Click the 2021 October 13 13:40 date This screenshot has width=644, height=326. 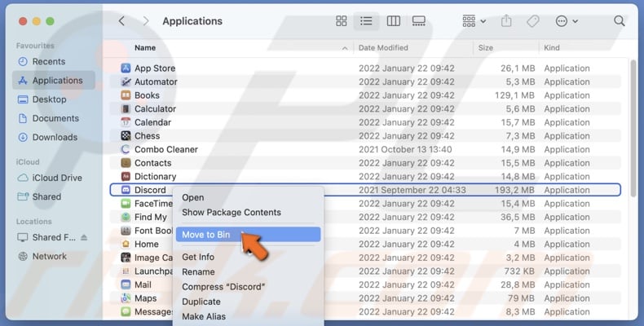[x=405, y=149]
